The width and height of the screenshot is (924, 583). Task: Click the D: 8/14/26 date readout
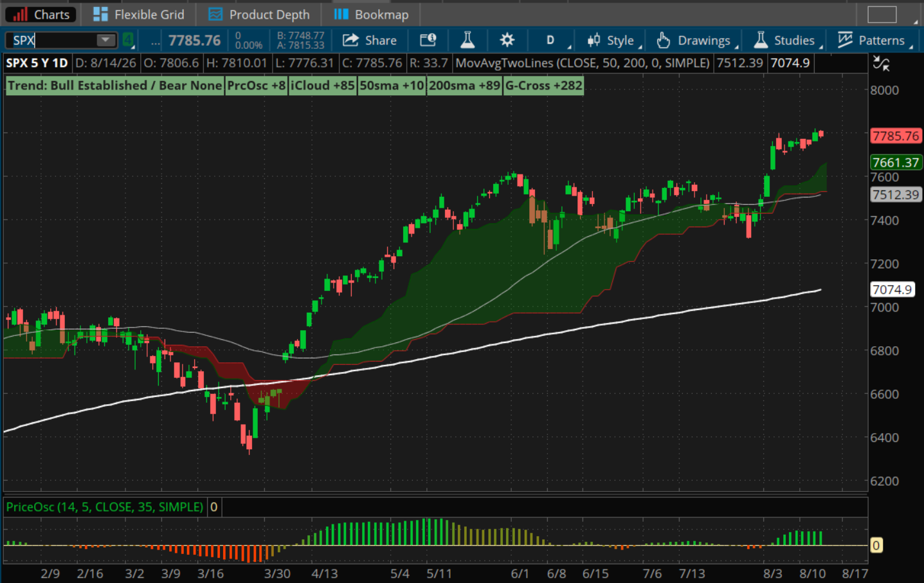pos(106,63)
